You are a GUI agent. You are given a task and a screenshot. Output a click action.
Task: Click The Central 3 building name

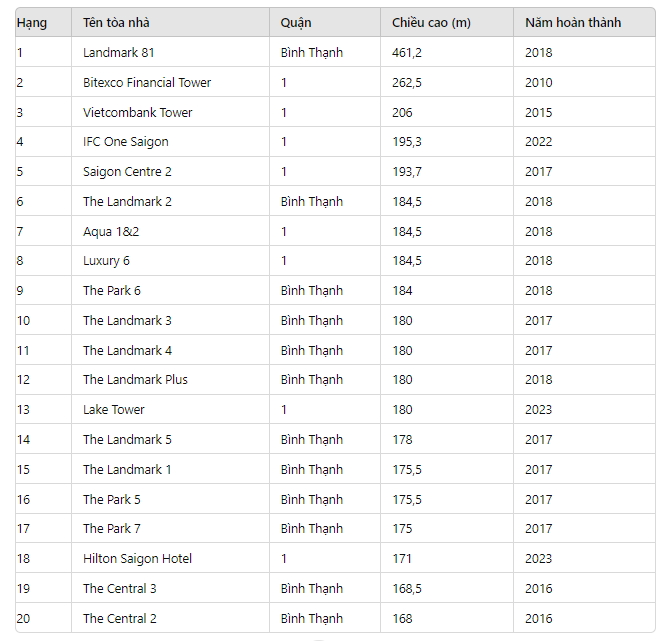tap(120, 588)
